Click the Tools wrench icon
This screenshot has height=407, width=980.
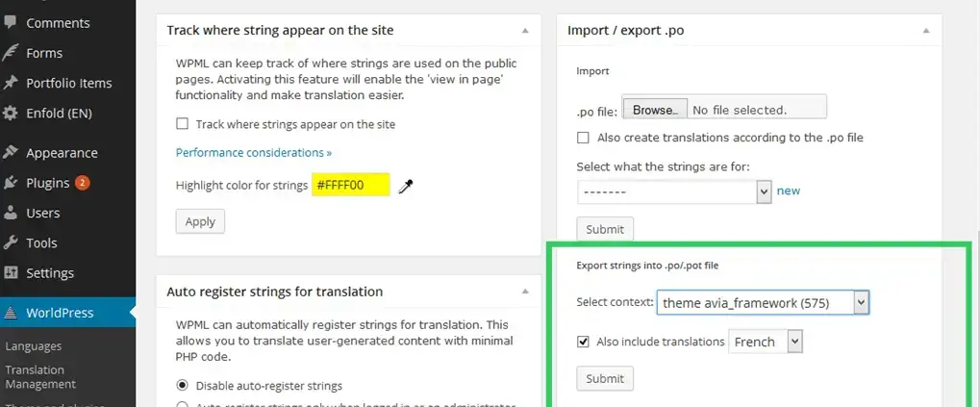[10, 242]
